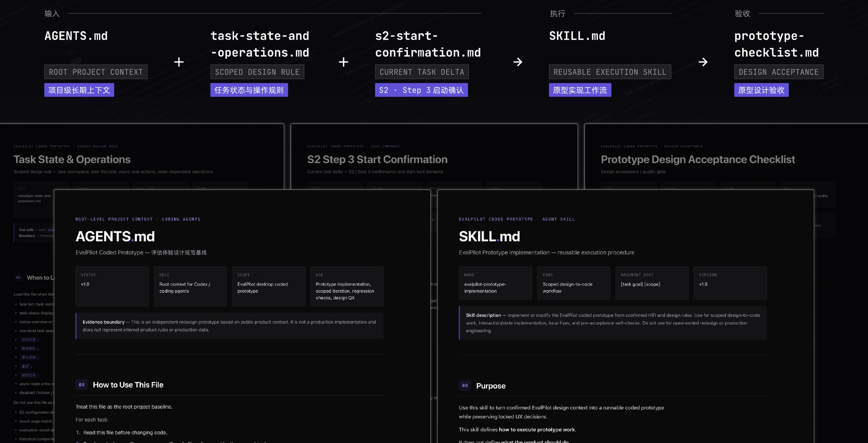Select the REUSABLE EXECUTION SKILL tag
The image size is (868, 443).
pyautogui.click(x=610, y=72)
